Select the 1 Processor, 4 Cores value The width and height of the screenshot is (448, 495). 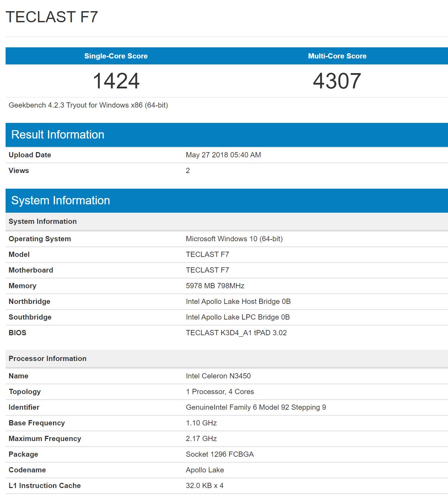(220, 392)
